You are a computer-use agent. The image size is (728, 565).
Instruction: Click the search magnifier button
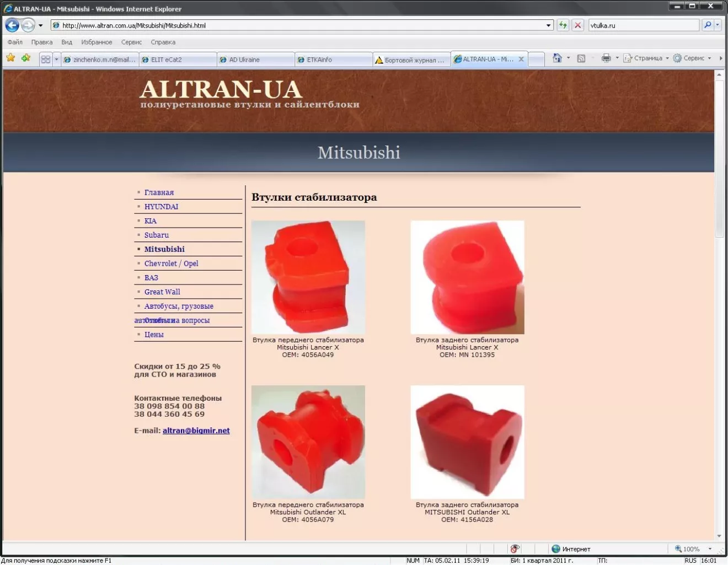708,25
